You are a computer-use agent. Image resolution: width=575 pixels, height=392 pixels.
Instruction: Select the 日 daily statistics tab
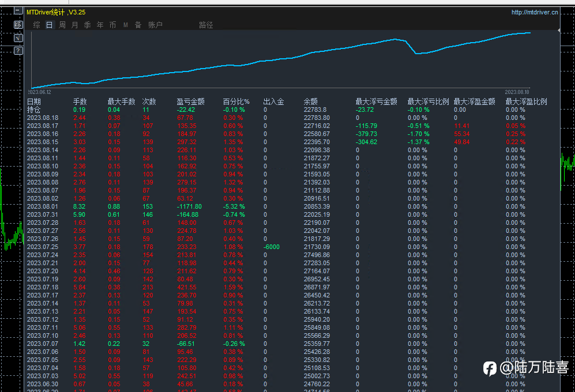coord(49,25)
